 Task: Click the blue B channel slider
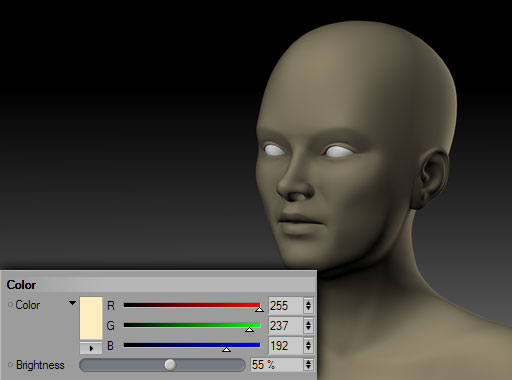(192, 345)
